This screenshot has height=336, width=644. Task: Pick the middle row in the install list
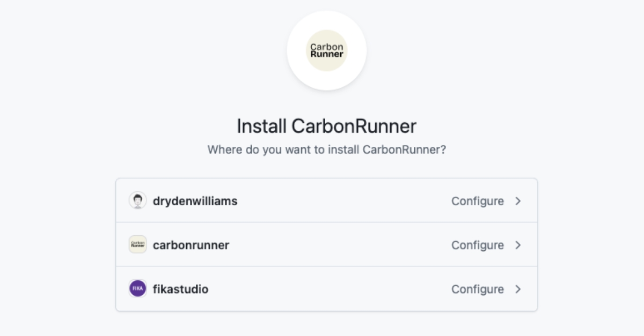tap(326, 245)
